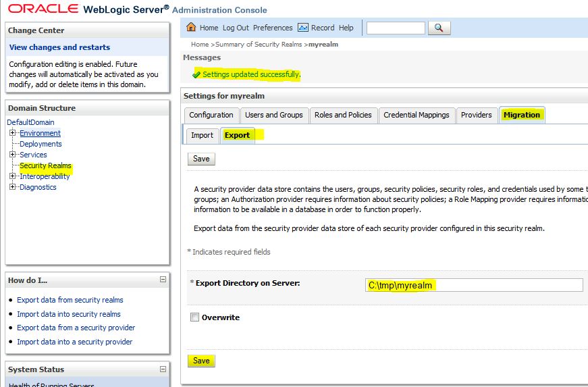Screen dimensions: 588x387
Task: Open Import data into security realms help
Action: [x=69, y=314]
